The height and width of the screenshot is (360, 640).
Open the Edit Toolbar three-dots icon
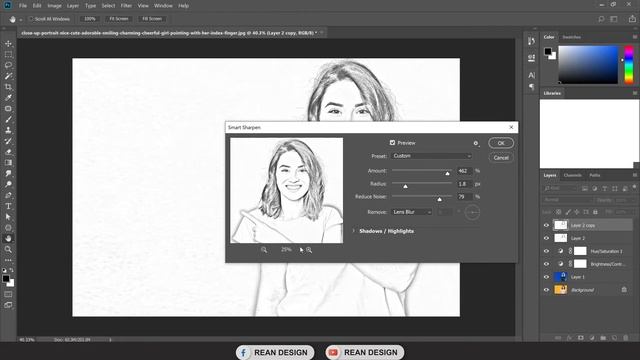(8, 260)
